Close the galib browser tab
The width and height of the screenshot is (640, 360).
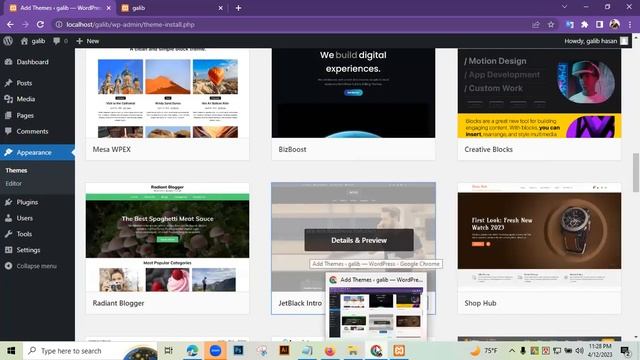220,8
